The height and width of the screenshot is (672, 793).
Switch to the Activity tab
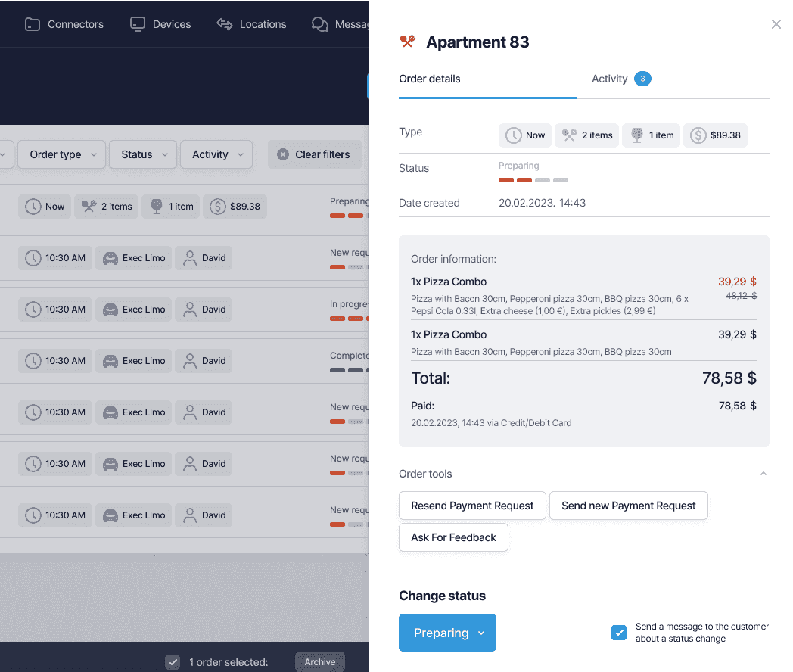pyautogui.click(x=610, y=79)
